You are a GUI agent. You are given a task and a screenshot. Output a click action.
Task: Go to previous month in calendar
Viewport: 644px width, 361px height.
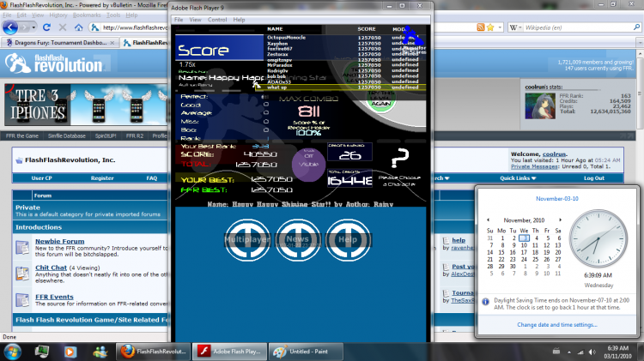pos(488,220)
